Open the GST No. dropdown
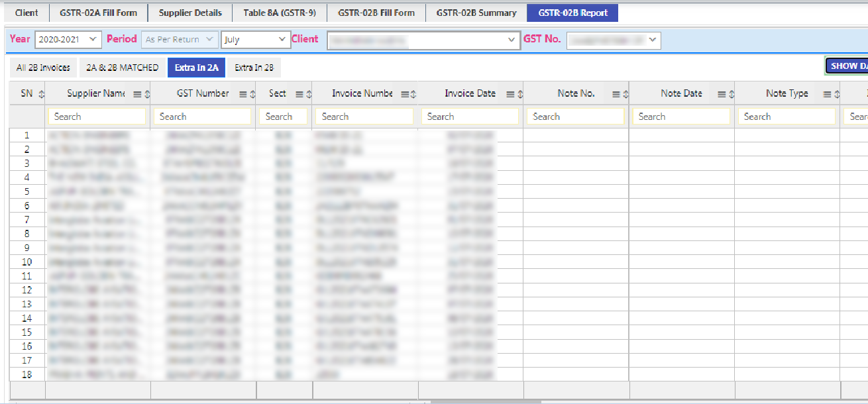868x404 pixels. click(x=614, y=40)
